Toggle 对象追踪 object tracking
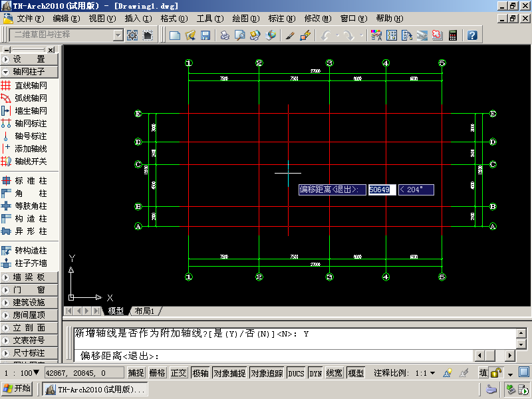 pyautogui.click(x=267, y=373)
